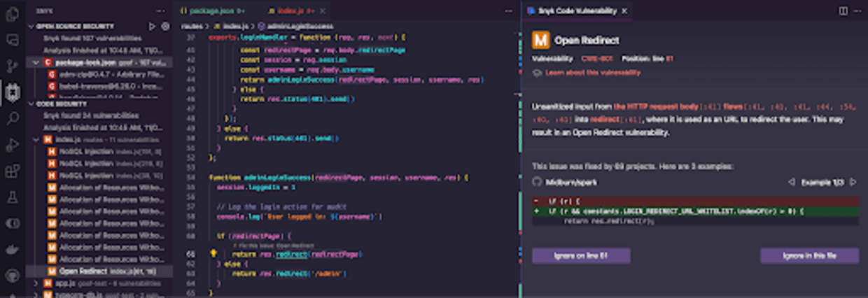The width and height of the screenshot is (868, 298).
Task: Open Snyk settings gear in Open Source Security
Action: (x=165, y=26)
